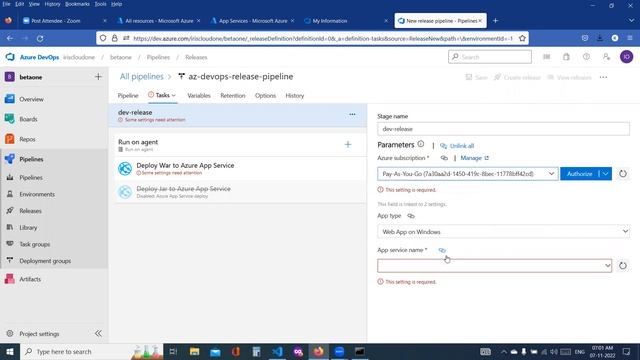The height and width of the screenshot is (360, 640).
Task: Click the taskbar search box
Action: tap(91, 351)
